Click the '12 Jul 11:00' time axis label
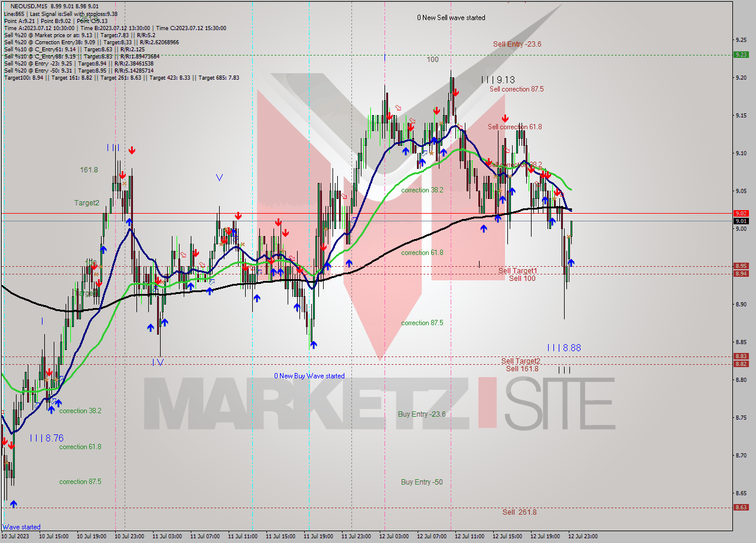The image size is (756, 543). pyautogui.click(x=469, y=537)
